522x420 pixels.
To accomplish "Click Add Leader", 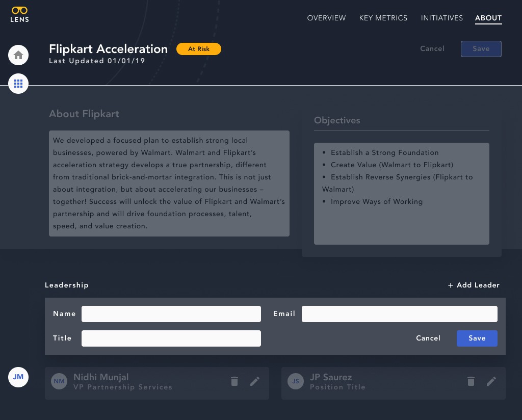I will coord(474,285).
